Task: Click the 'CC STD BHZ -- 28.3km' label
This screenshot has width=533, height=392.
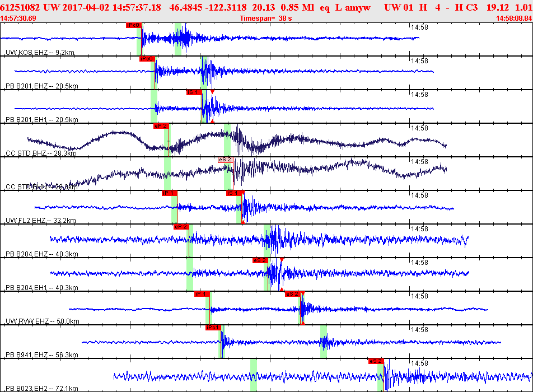Action: click(x=41, y=153)
